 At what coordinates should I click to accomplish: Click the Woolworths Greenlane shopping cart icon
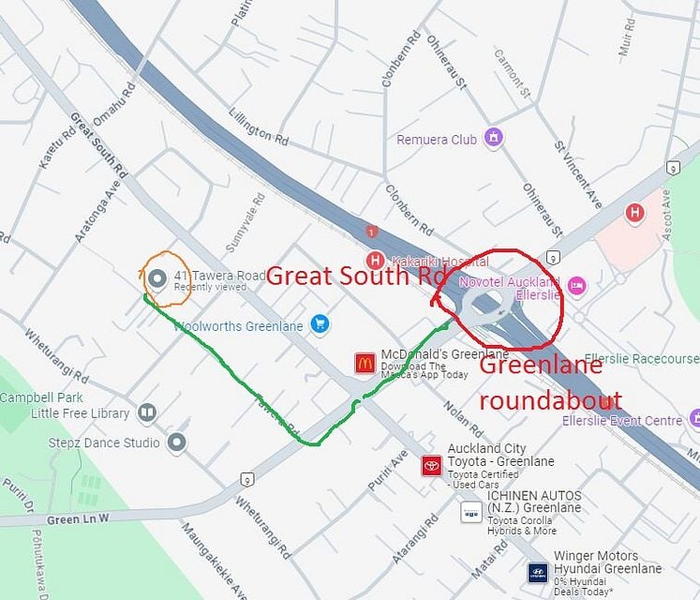coord(320,323)
